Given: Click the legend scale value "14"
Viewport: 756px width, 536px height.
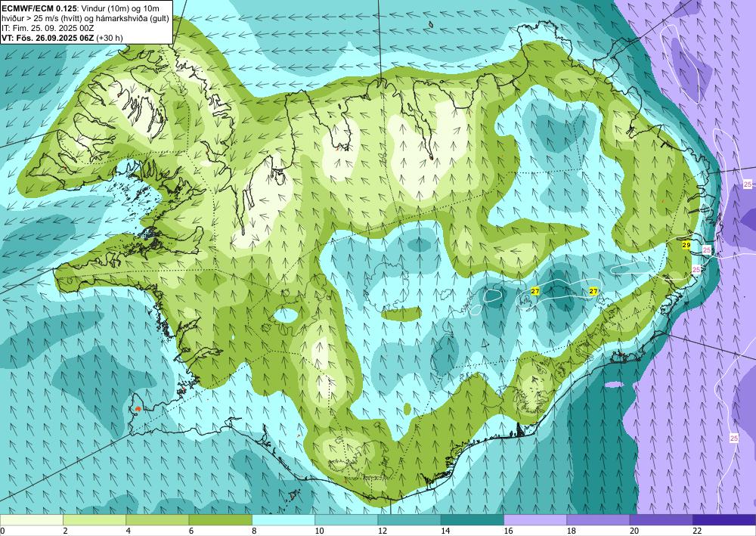Looking at the screenshot, I should [445, 531].
